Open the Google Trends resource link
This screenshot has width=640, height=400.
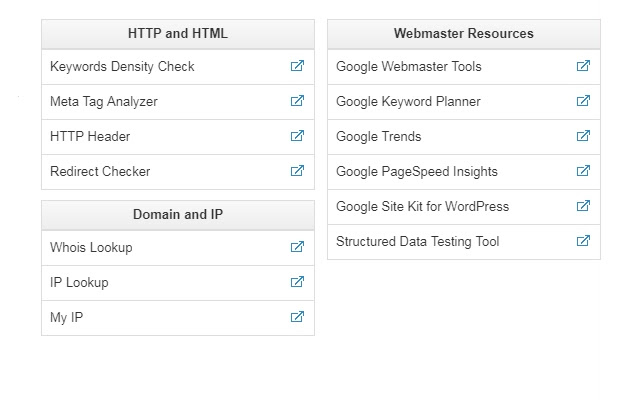point(379,137)
